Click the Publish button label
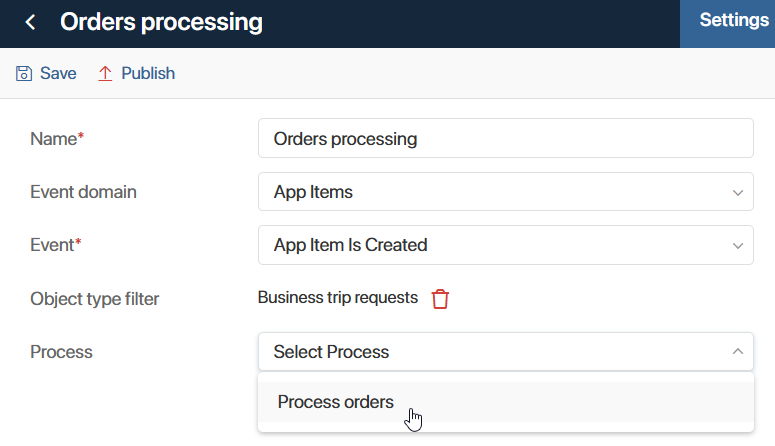 pyautogui.click(x=148, y=73)
